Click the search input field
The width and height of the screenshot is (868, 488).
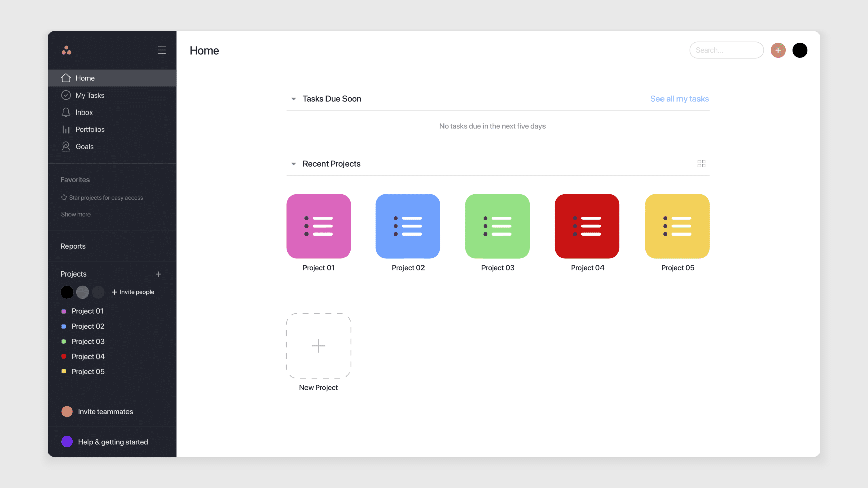point(726,50)
